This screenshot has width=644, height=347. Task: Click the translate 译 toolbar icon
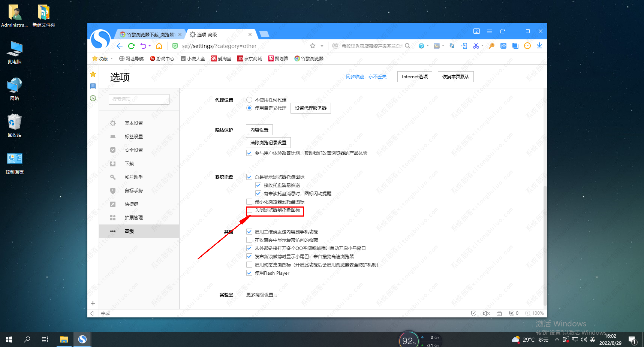(x=503, y=46)
